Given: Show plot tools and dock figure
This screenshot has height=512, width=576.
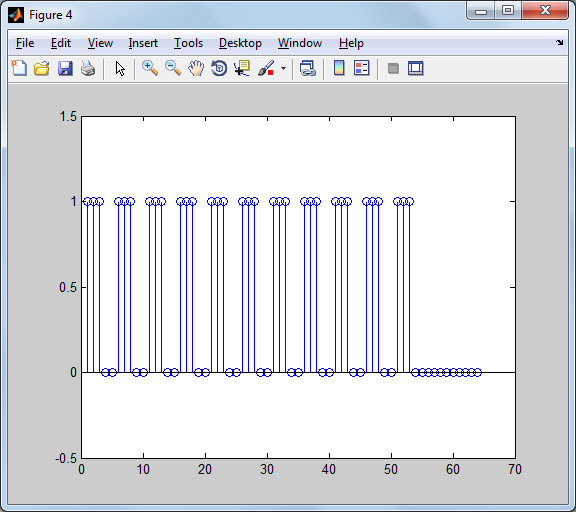Looking at the screenshot, I should pos(416,68).
